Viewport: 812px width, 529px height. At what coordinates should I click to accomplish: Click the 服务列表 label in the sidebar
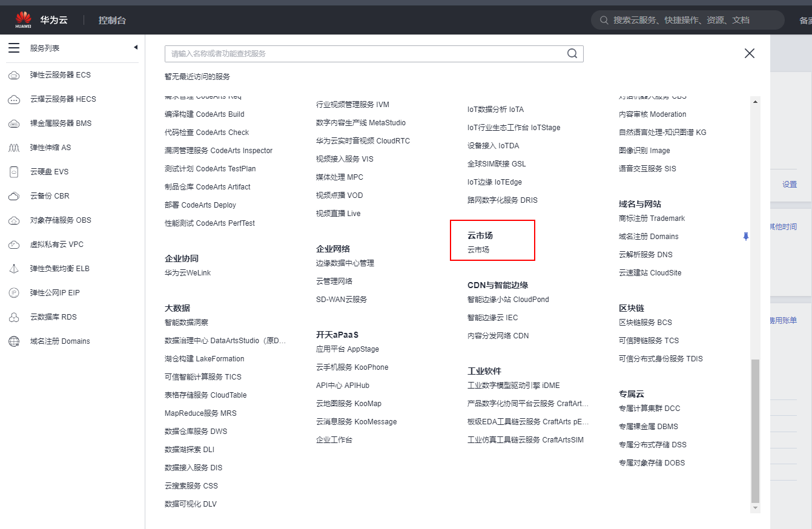pos(45,48)
